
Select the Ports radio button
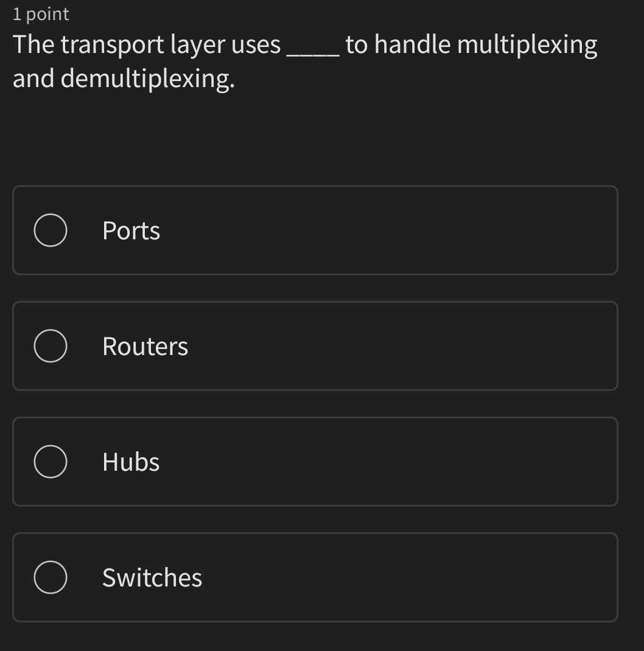[x=51, y=230]
